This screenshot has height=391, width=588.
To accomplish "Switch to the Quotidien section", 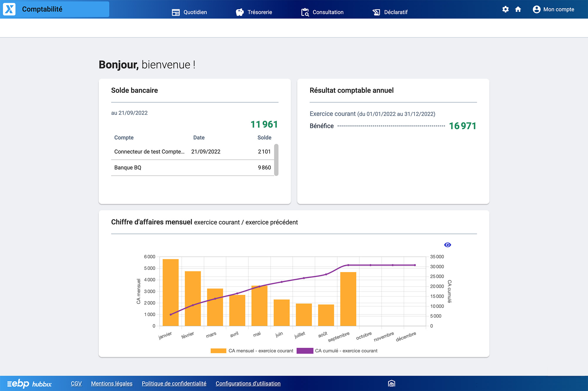I will point(195,12).
